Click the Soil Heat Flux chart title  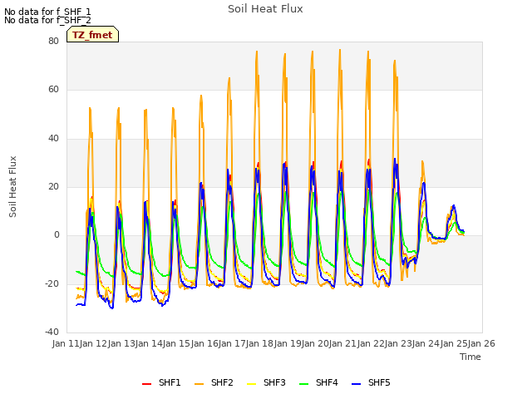265,9
